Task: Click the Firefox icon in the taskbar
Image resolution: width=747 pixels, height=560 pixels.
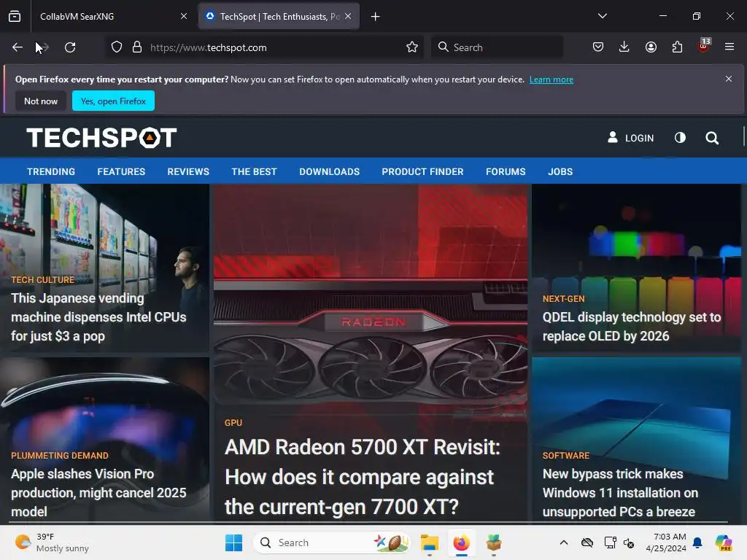Action: (x=461, y=542)
